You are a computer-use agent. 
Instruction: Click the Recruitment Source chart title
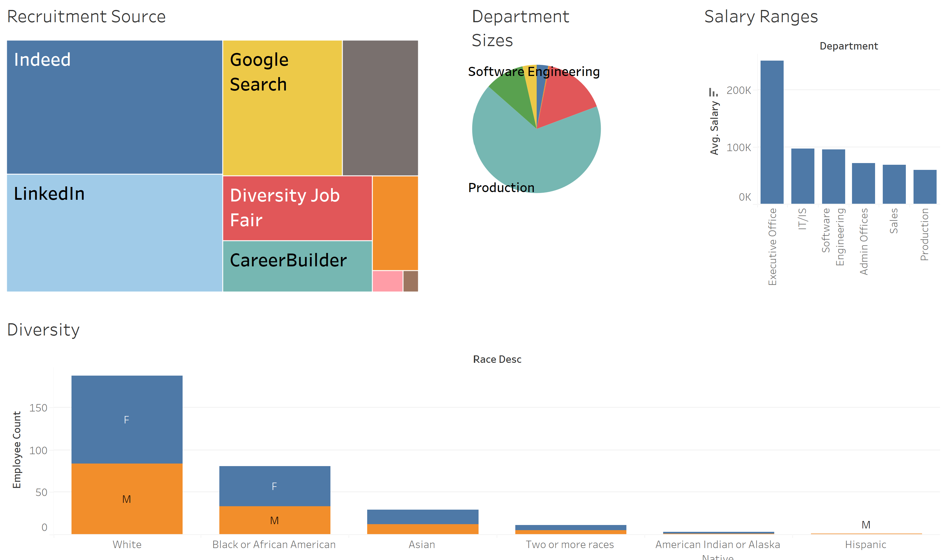[x=86, y=16]
